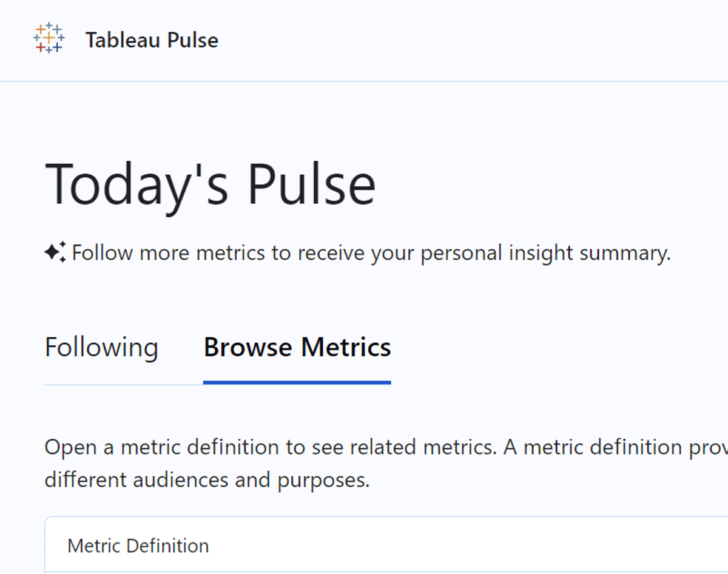Click the word "Metrics" in the active tab
The width and height of the screenshot is (728, 574).
point(346,347)
